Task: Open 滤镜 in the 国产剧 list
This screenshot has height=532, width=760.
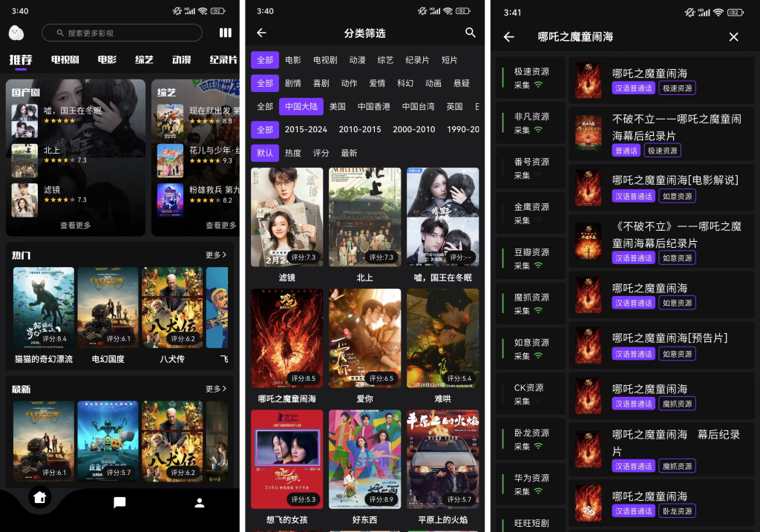Action: pyautogui.click(x=50, y=200)
